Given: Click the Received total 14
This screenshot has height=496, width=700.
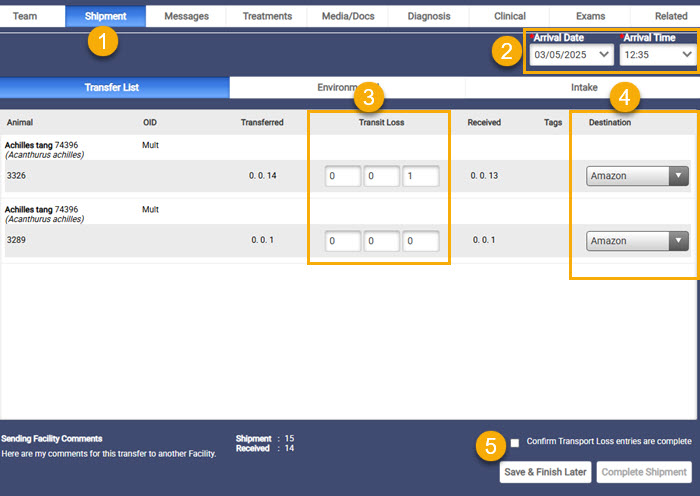Looking at the screenshot, I should pyautogui.click(x=289, y=448).
